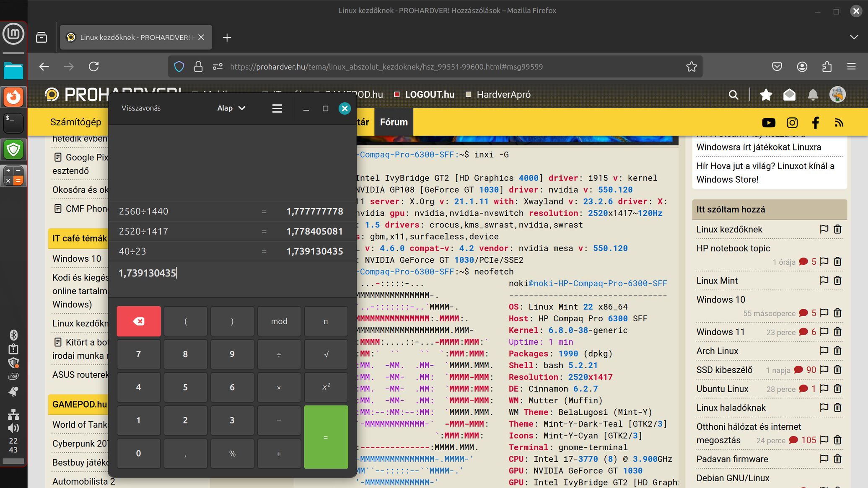Open the Files manager in the panel
868x488 pixels.
(13, 70)
